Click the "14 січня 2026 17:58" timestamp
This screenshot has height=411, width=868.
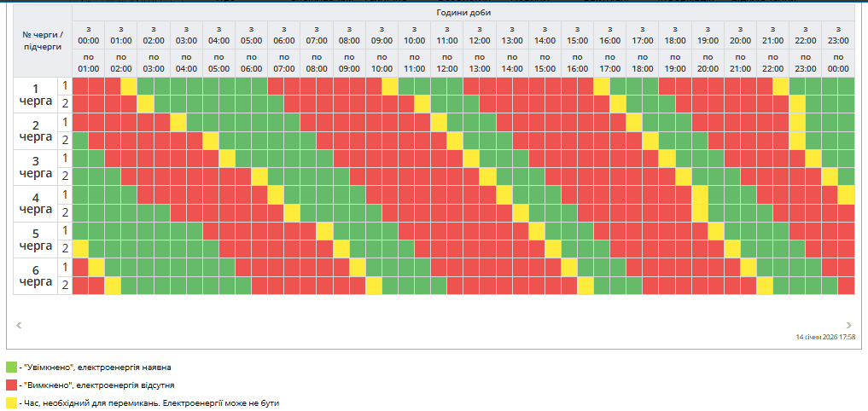825,338
